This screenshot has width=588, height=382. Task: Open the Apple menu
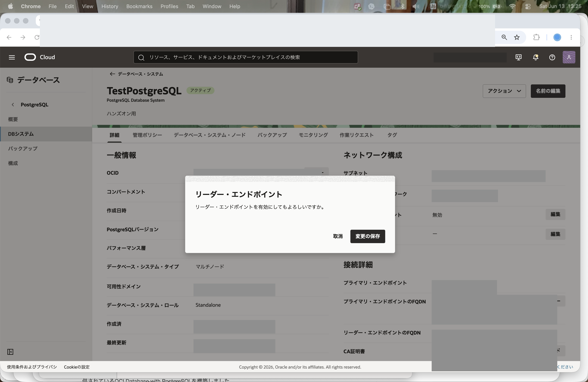pos(10,6)
